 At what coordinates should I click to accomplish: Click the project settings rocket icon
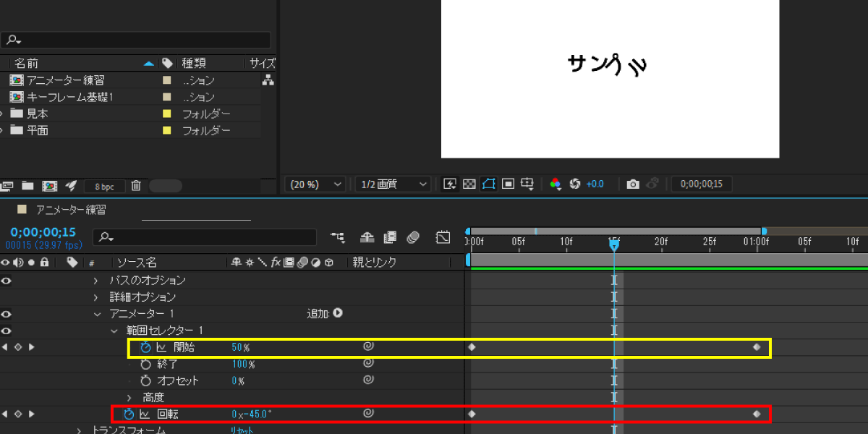click(71, 186)
